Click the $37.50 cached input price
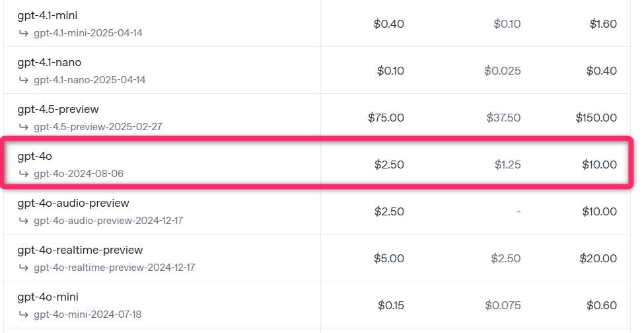This screenshot has width=644, height=333. tap(503, 118)
